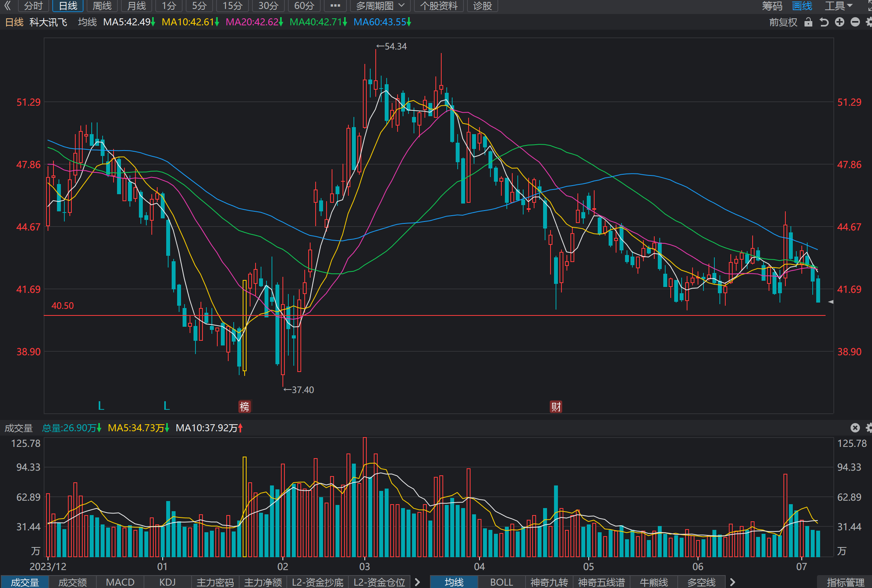Show more sub-indicators right arrow
This screenshot has width=872, height=588.
coord(417,582)
